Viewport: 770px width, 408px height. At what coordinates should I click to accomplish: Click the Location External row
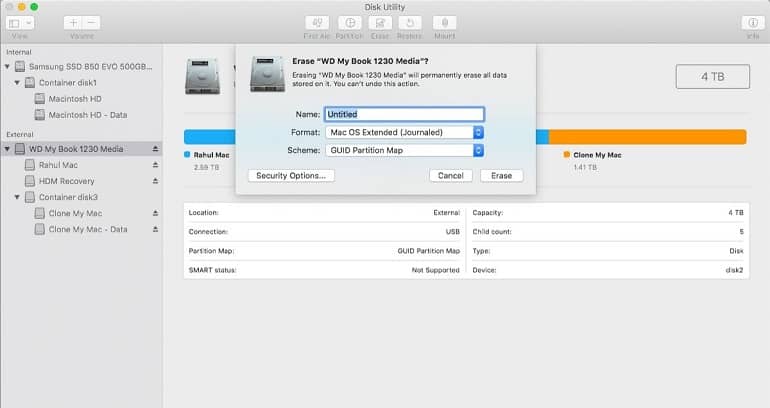click(324, 213)
